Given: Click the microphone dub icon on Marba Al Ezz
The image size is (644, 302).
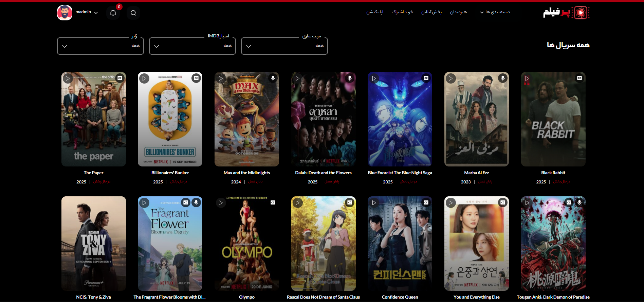Looking at the screenshot, I should [503, 78].
